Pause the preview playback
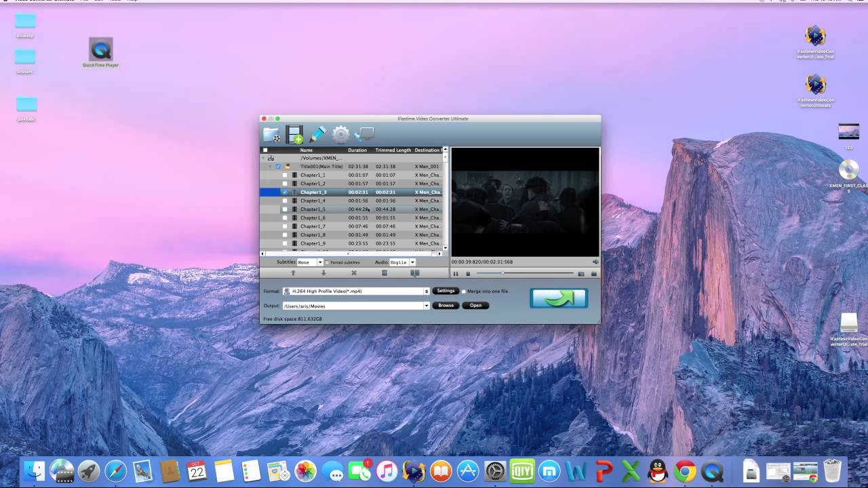 pyautogui.click(x=456, y=274)
